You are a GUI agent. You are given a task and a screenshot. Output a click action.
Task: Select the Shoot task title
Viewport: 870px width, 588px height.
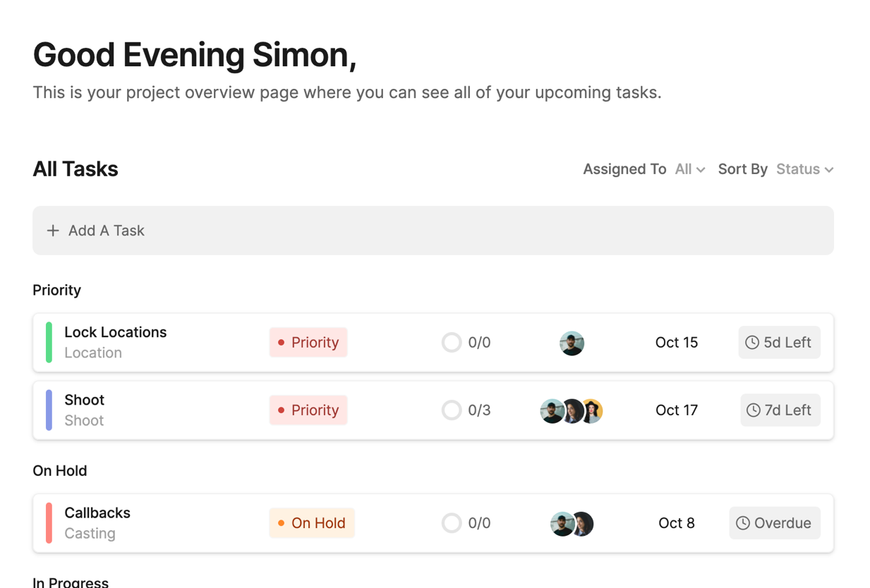(x=84, y=400)
